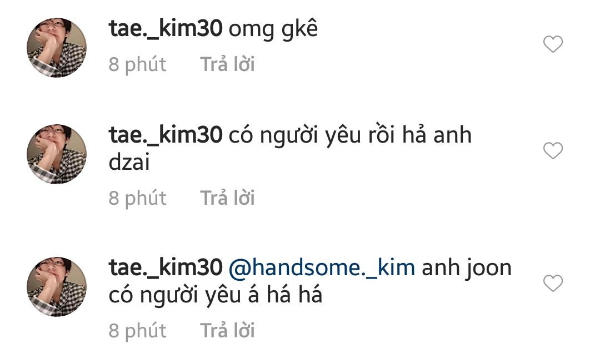This screenshot has width=600, height=364.
Task: Open avatar beside the "anh joon" comment
Action: pyautogui.click(x=57, y=286)
